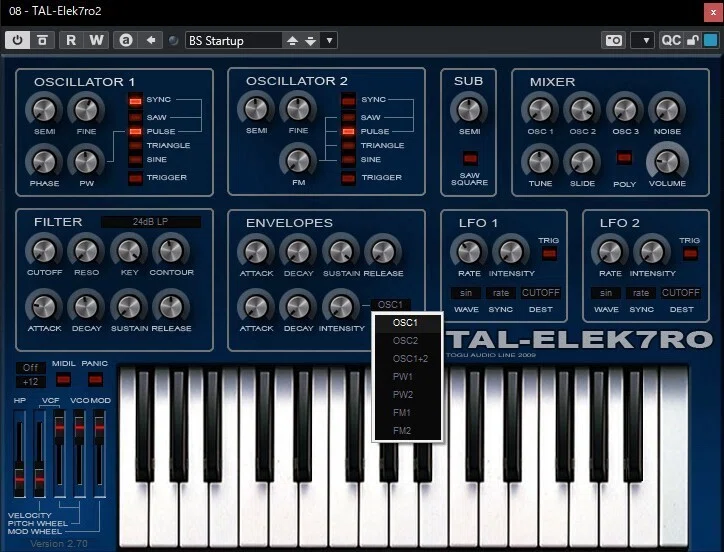Open the LFO 2 'sin' WAVE selector
Screen dimensions: 724x552
606,293
